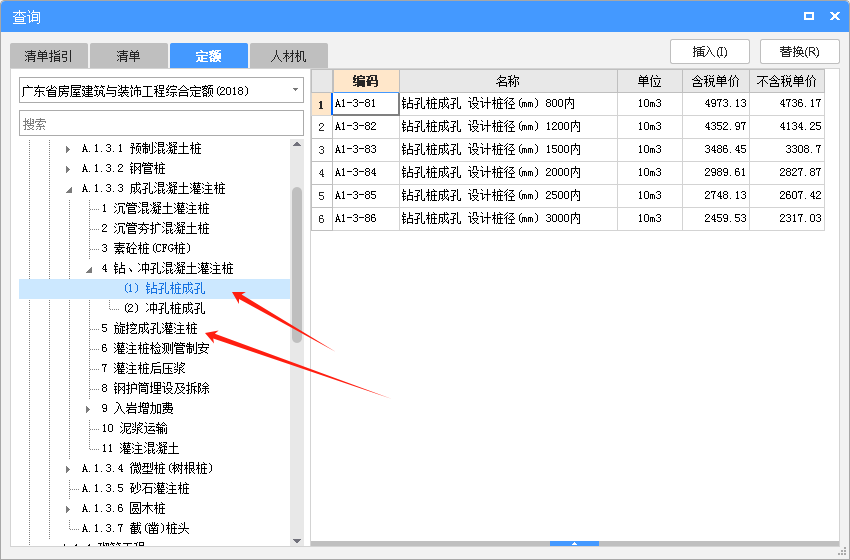This screenshot has height=560, width=850.
Task: Click the tree vertical scrollbar thumb
Action: pyautogui.click(x=297, y=265)
